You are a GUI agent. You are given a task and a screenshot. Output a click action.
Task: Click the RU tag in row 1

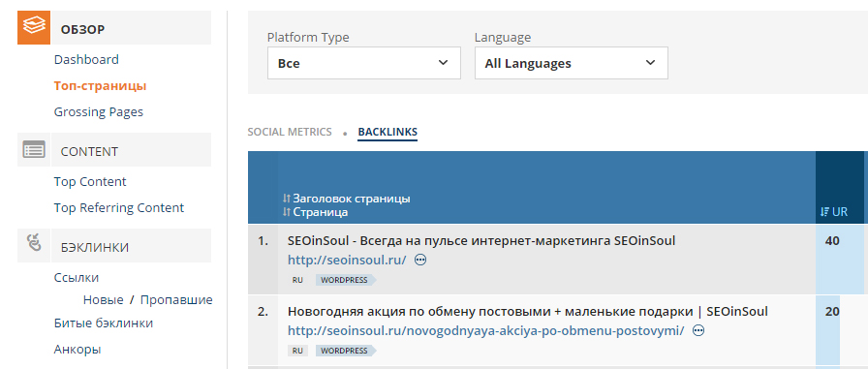pyautogui.click(x=297, y=280)
